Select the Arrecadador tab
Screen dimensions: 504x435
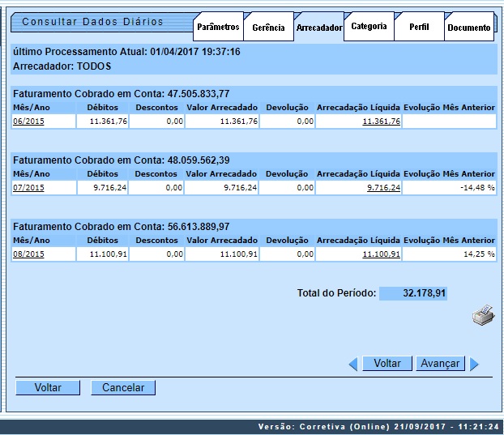point(318,28)
